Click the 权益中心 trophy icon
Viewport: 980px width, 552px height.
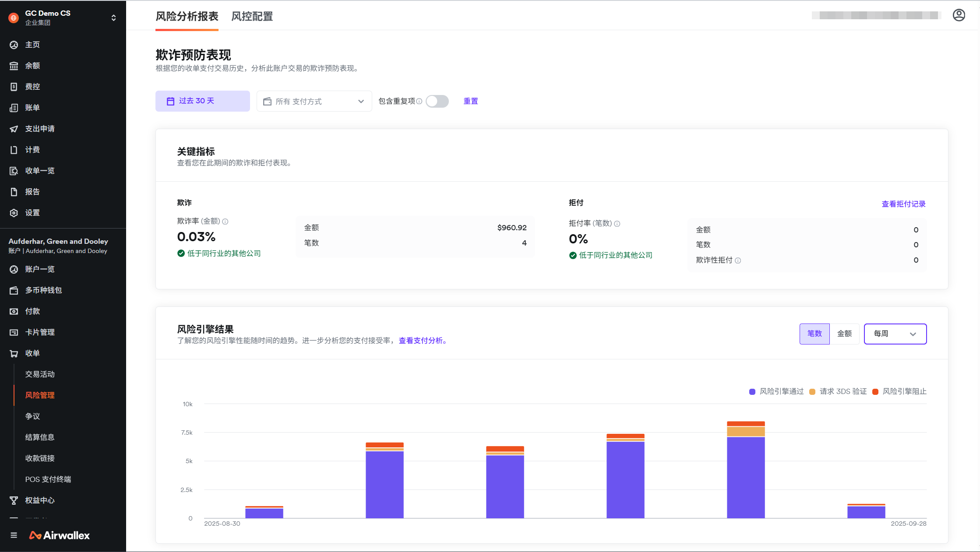point(14,500)
